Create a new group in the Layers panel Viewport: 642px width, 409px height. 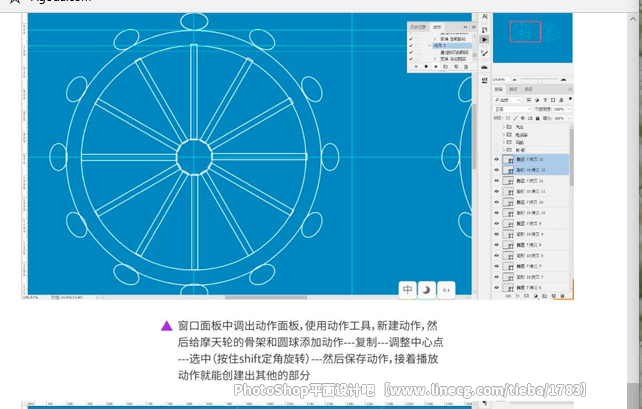pyautogui.click(x=545, y=296)
